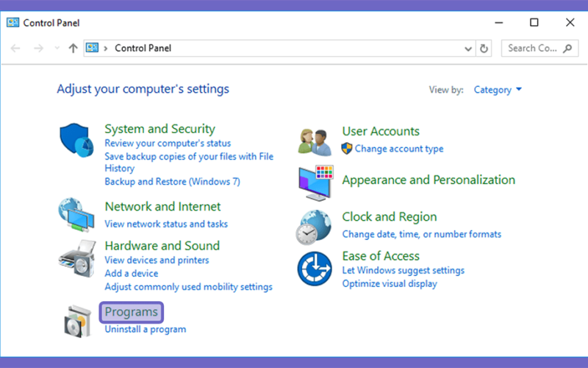Open the Ease of Access icon
The width and height of the screenshot is (588, 368).
(315, 269)
